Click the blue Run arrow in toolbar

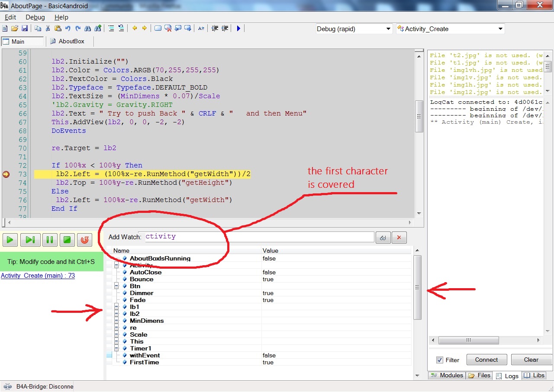pos(238,29)
